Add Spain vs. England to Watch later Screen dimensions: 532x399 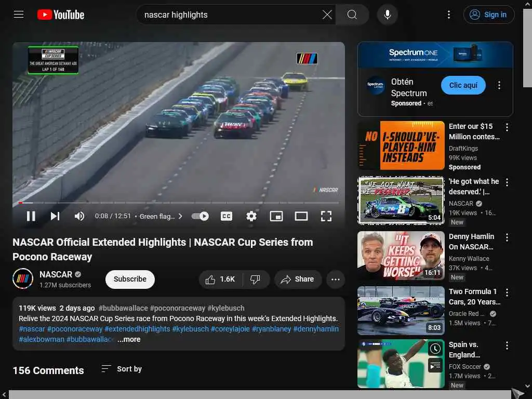click(435, 349)
